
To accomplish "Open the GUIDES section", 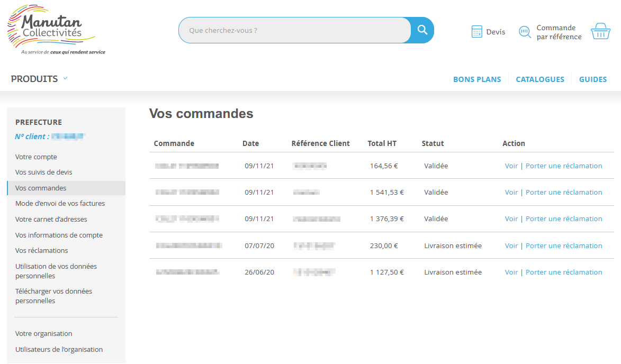I will tap(593, 79).
